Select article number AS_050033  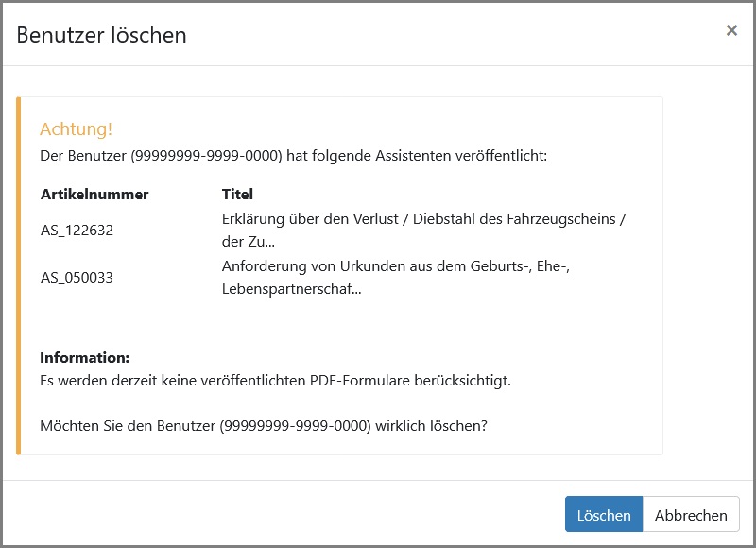[x=77, y=278]
